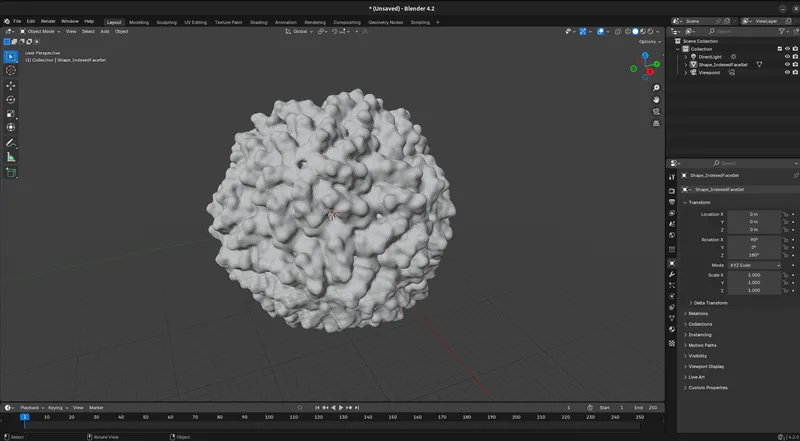Switch to rendered viewport shading
This screenshot has width=800, height=441.
tap(650, 32)
